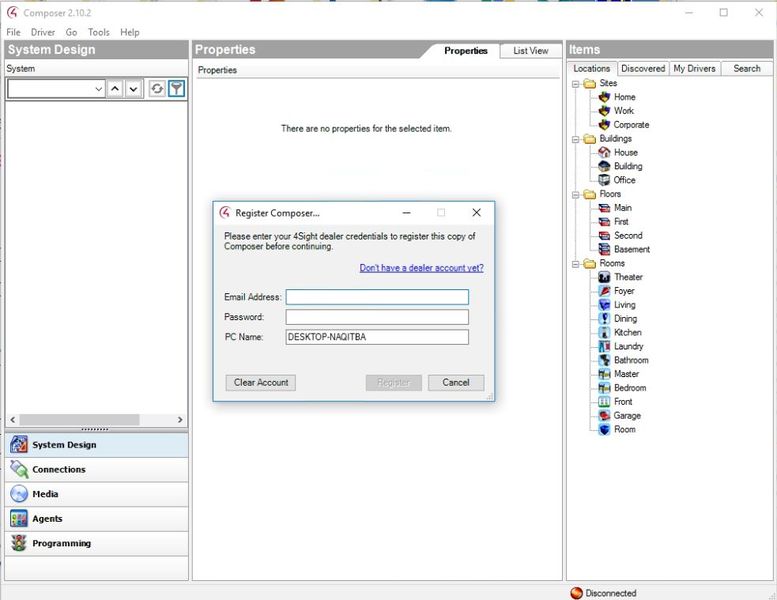Click the move up arrow button
Image resolution: width=777 pixels, height=600 pixels.
coord(115,89)
